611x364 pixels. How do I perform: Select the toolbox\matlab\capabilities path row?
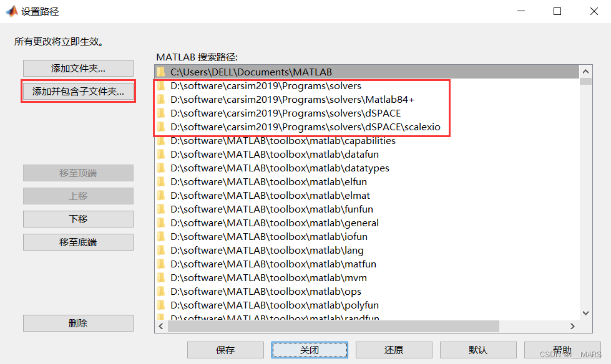[367, 140]
